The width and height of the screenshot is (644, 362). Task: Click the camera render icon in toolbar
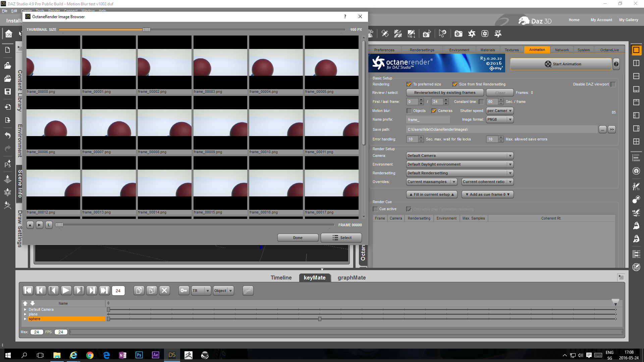click(x=458, y=34)
